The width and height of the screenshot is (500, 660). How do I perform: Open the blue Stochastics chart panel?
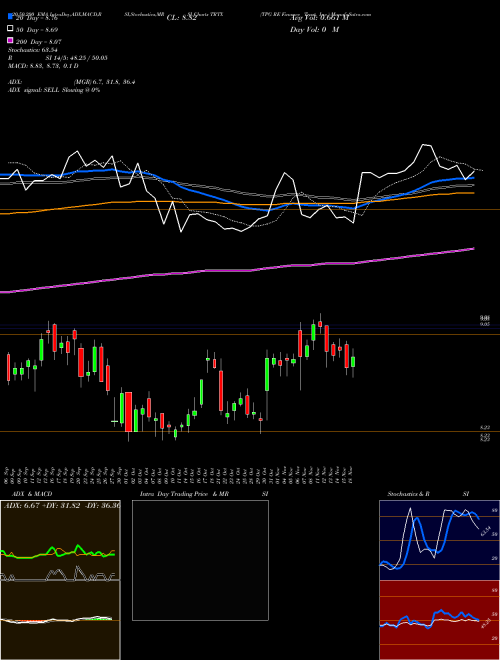click(x=439, y=540)
